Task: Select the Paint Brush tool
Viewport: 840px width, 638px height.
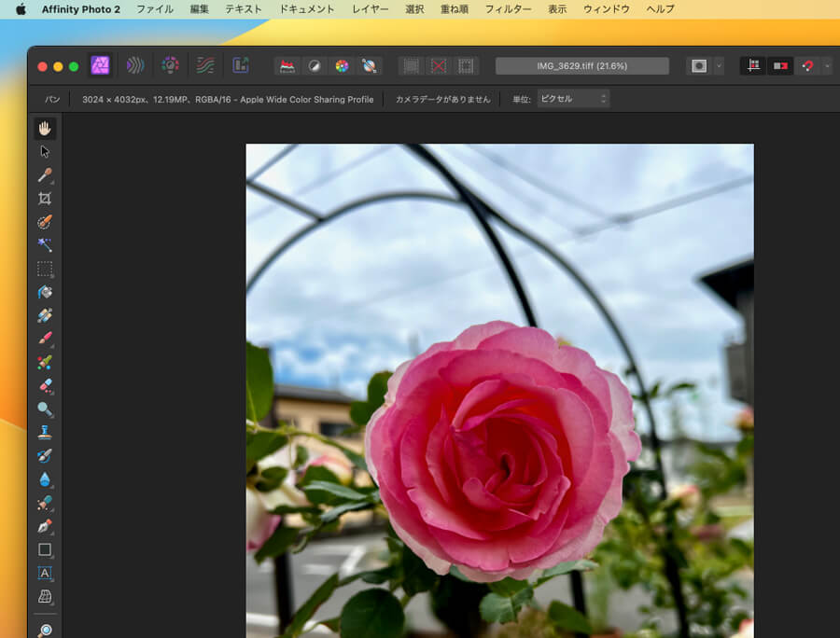Action: (44, 340)
